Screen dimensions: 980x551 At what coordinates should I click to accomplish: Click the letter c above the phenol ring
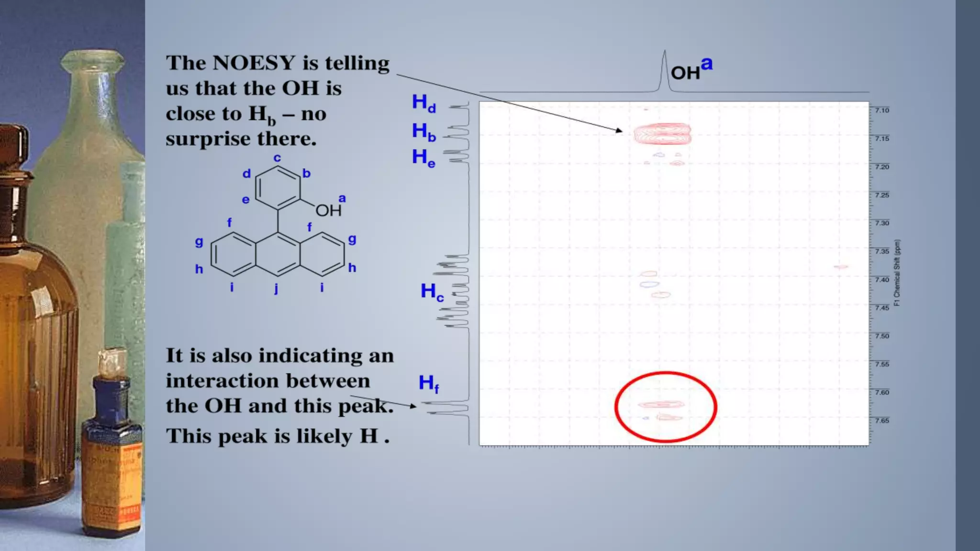[277, 158]
